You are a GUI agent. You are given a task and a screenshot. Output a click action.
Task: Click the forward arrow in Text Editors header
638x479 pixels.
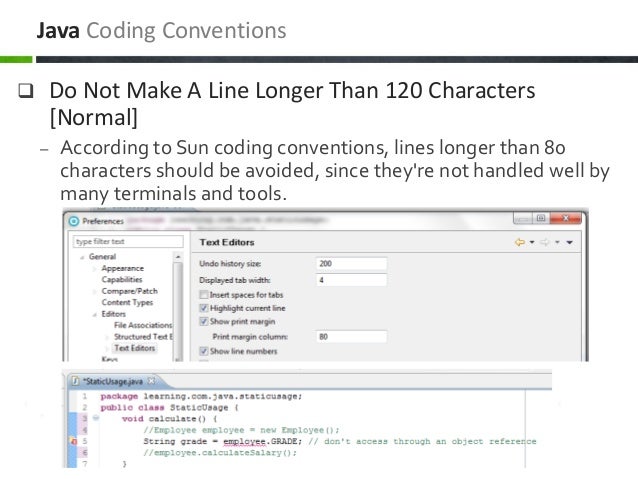click(x=544, y=242)
